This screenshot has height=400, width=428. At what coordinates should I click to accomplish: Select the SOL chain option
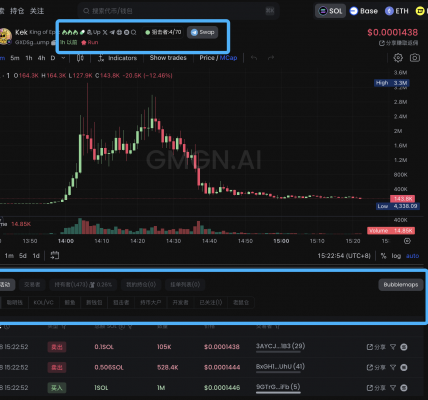click(330, 11)
